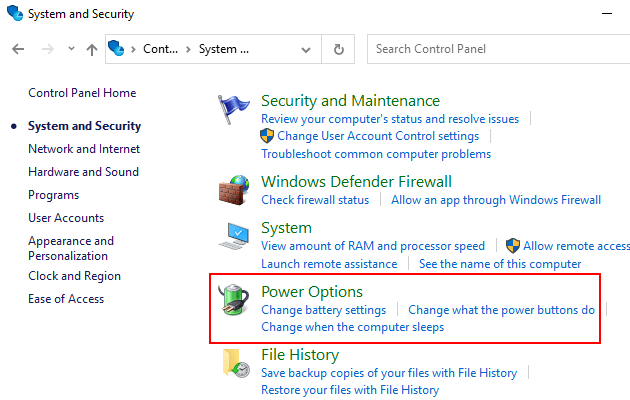Go to Control Panel Home

[x=82, y=93]
